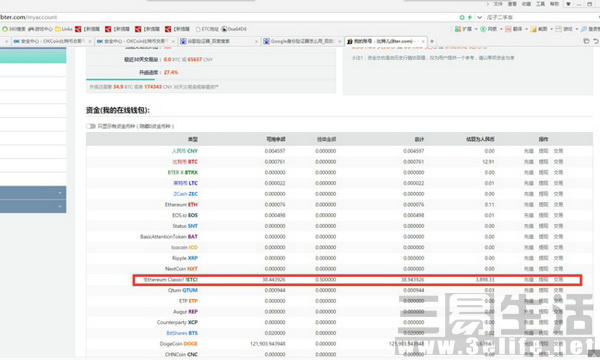Close the Google身份验证器 tab
The height and width of the screenshot is (360, 600).
[340, 41]
